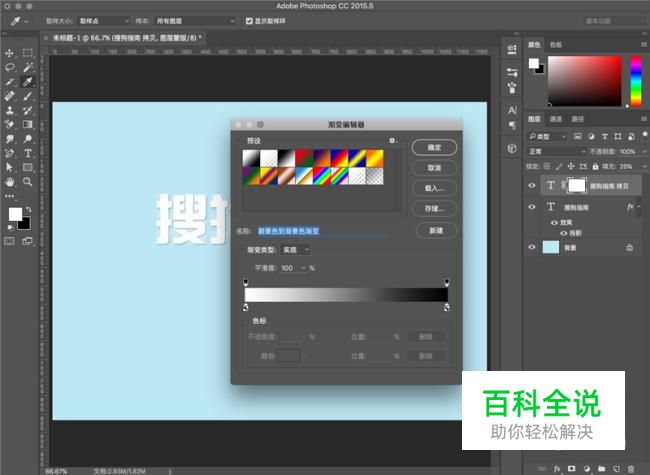Hide the top text copy layer

click(532, 186)
